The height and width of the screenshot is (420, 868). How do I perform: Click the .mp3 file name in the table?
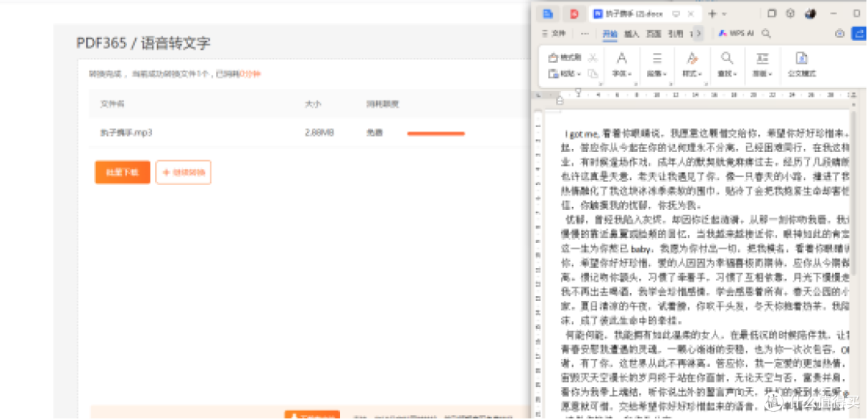(x=126, y=133)
